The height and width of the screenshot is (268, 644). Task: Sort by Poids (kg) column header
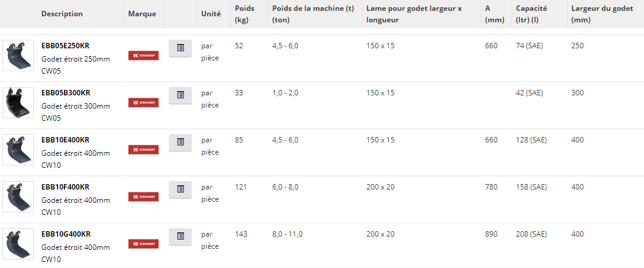(244, 14)
